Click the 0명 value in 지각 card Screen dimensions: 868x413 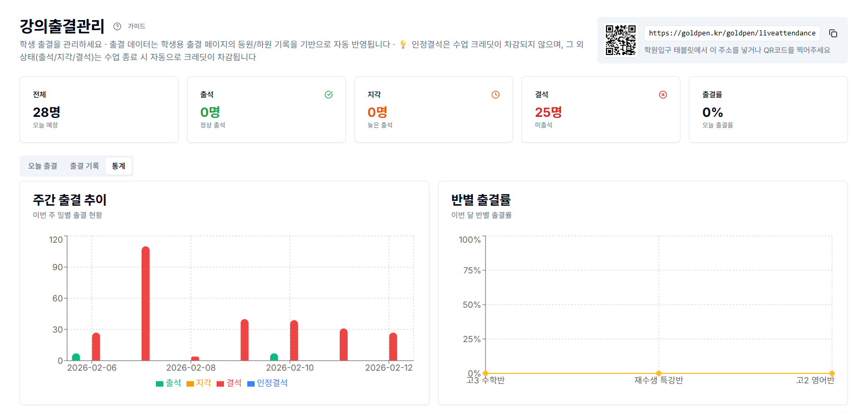click(x=377, y=112)
